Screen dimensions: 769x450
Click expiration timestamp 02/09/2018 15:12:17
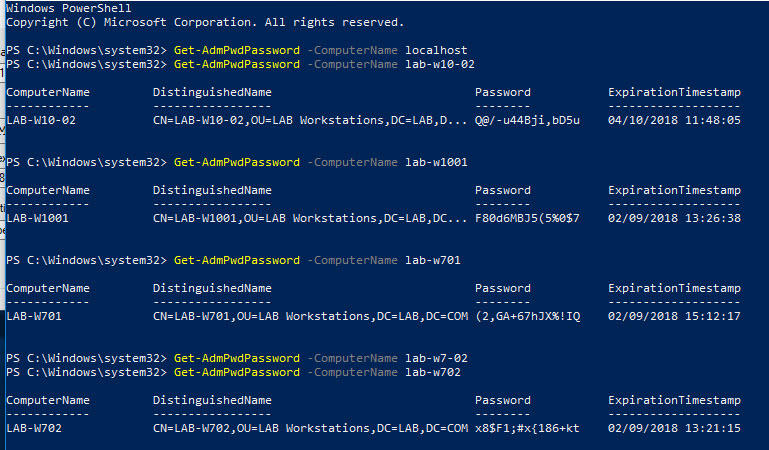tap(674, 316)
